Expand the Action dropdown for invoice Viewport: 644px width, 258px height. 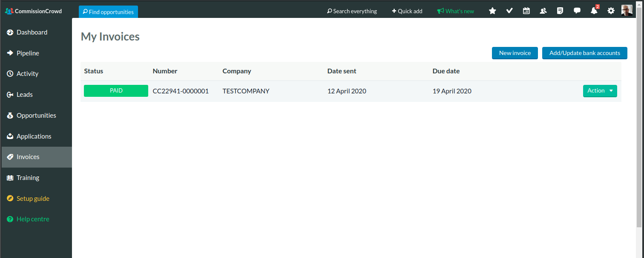(x=600, y=91)
